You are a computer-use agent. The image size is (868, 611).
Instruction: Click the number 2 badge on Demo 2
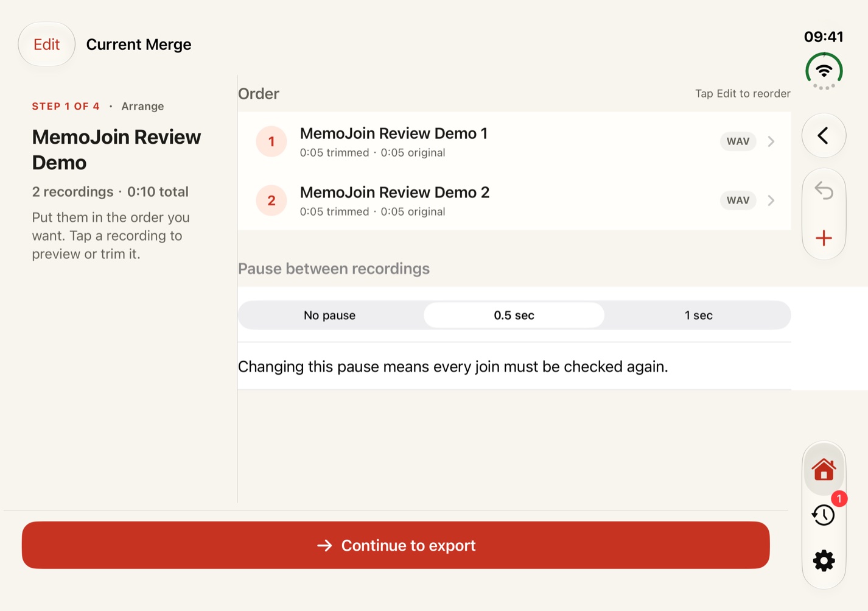pyautogui.click(x=271, y=200)
